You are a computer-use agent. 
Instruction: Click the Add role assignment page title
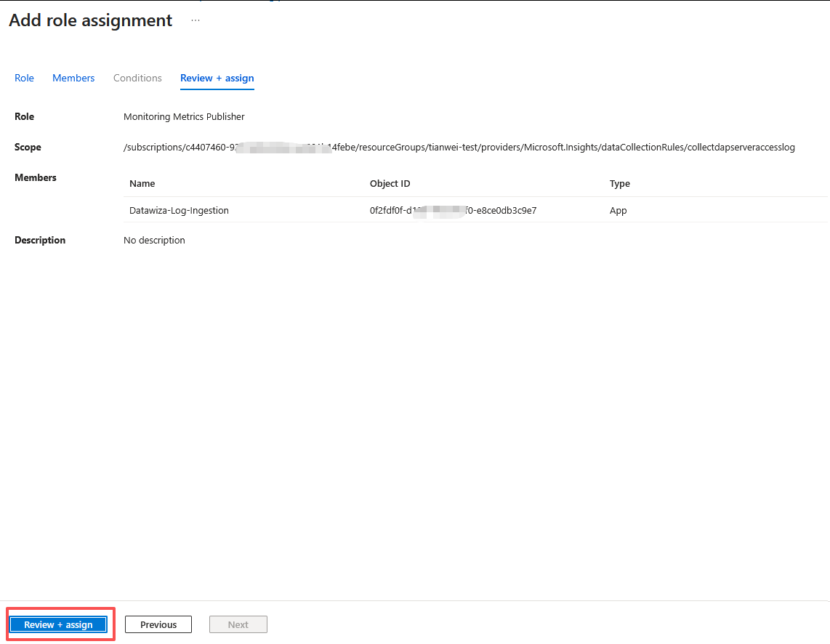[x=91, y=21]
